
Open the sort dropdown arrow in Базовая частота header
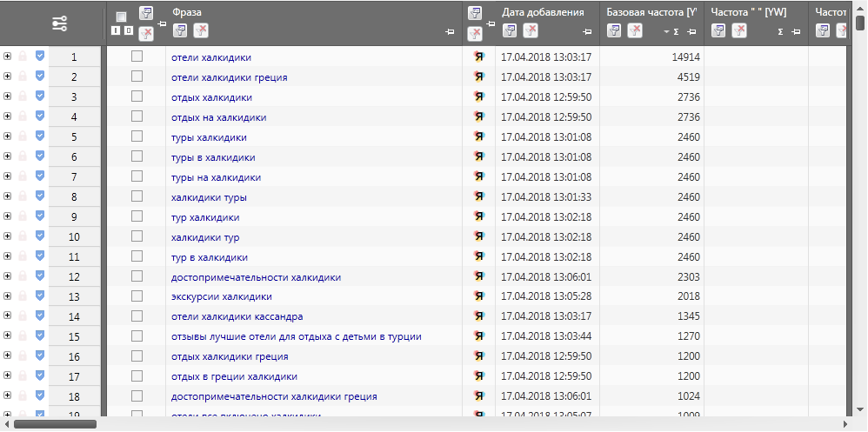click(666, 32)
